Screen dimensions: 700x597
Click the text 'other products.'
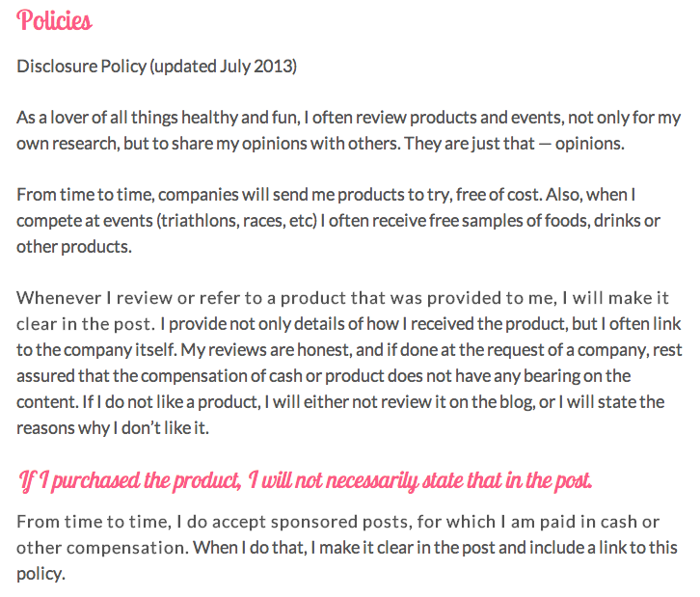pyautogui.click(x=74, y=247)
